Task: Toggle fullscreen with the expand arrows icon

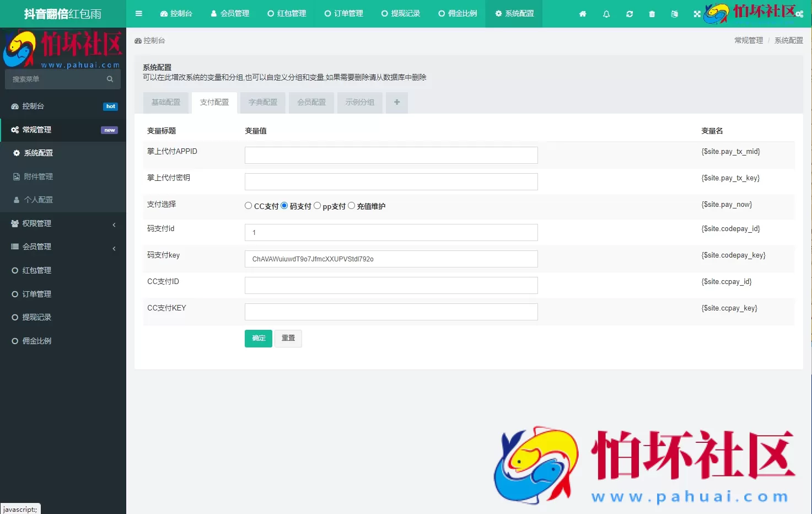Action: click(697, 13)
